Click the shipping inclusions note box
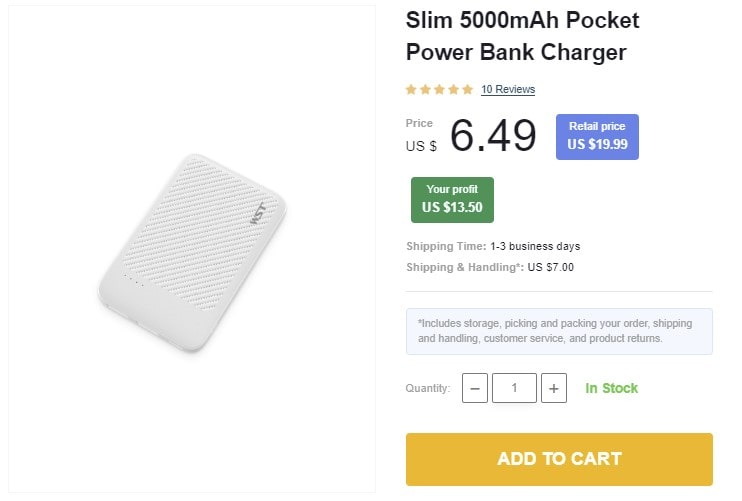742x501 pixels. [x=559, y=331]
